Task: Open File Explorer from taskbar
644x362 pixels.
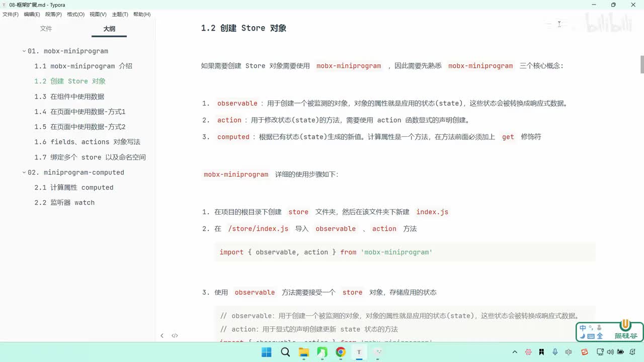Action: [x=304, y=352]
